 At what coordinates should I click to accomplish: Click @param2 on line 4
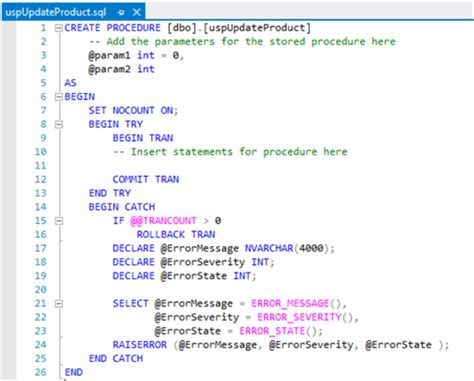(109, 69)
